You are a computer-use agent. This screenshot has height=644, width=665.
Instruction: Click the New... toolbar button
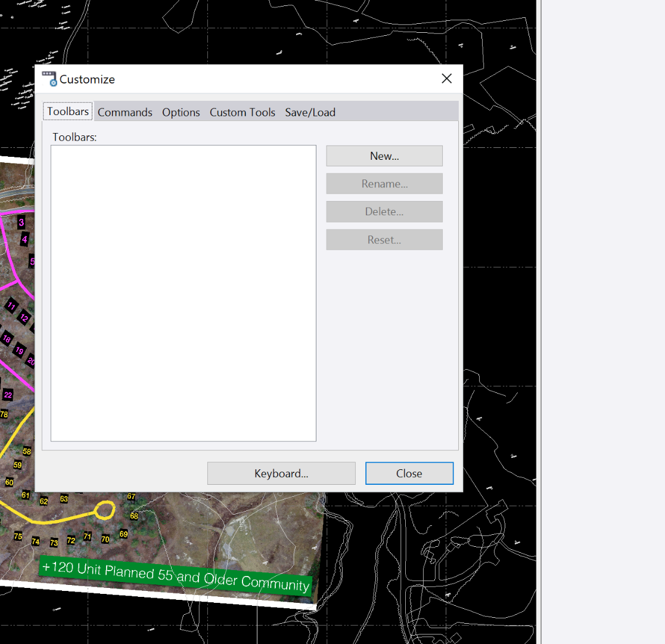384,156
